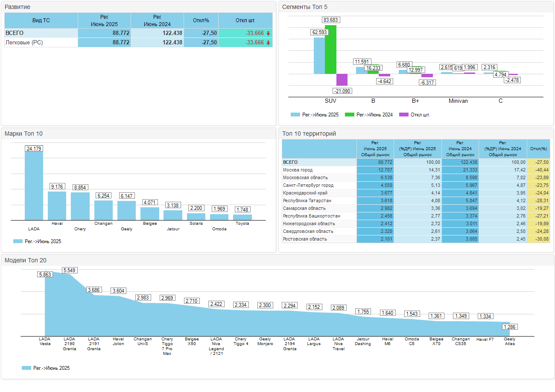Viewport: 555px width, 392px height.
Task: Click the Chery Tiggo 7 Pro Max axis label
Action: click(x=167, y=346)
